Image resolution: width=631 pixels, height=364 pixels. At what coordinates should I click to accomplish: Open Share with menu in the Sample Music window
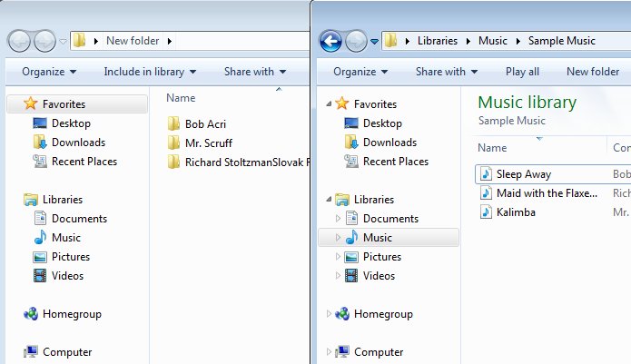447,72
